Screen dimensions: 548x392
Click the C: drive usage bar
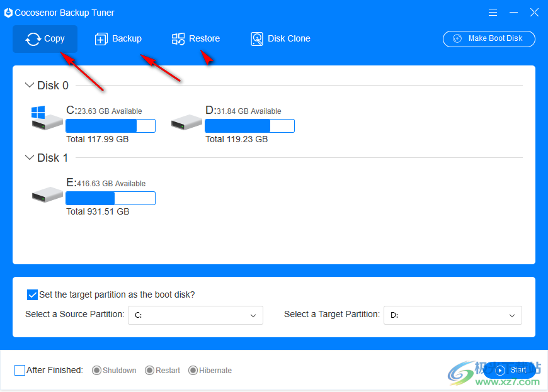110,126
